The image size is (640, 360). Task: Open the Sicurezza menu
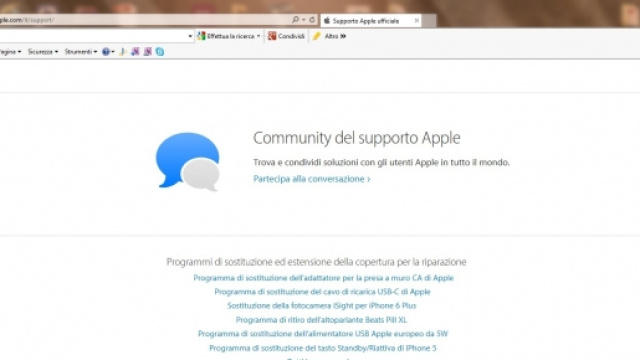click(x=43, y=52)
